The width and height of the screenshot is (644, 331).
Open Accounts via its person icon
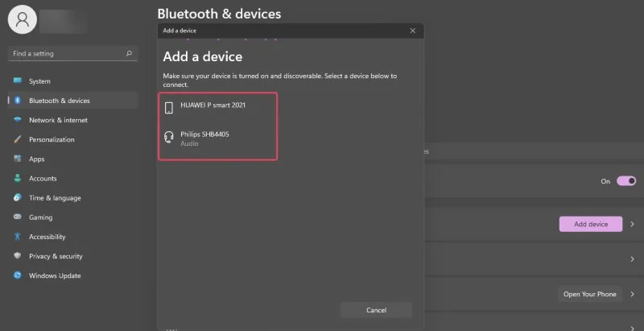click(x=18, y=179)
